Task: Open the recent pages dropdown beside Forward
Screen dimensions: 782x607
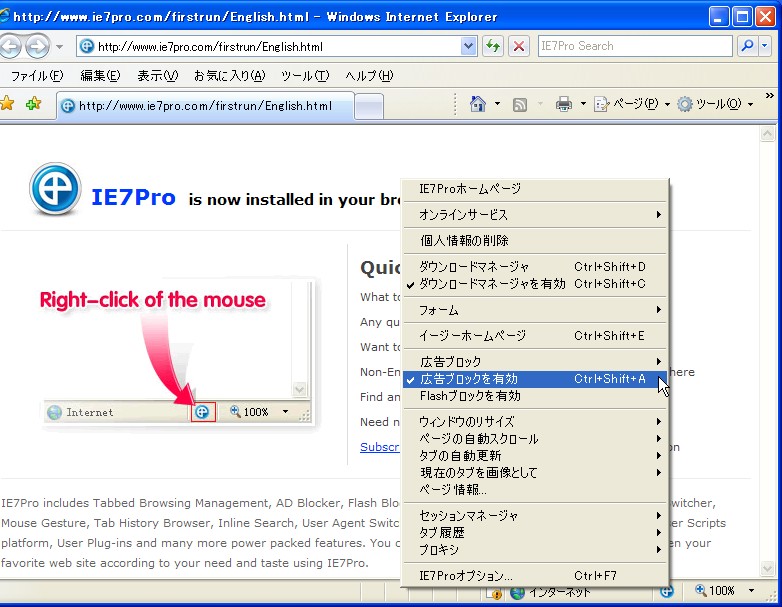Action: tap(59, 47)
